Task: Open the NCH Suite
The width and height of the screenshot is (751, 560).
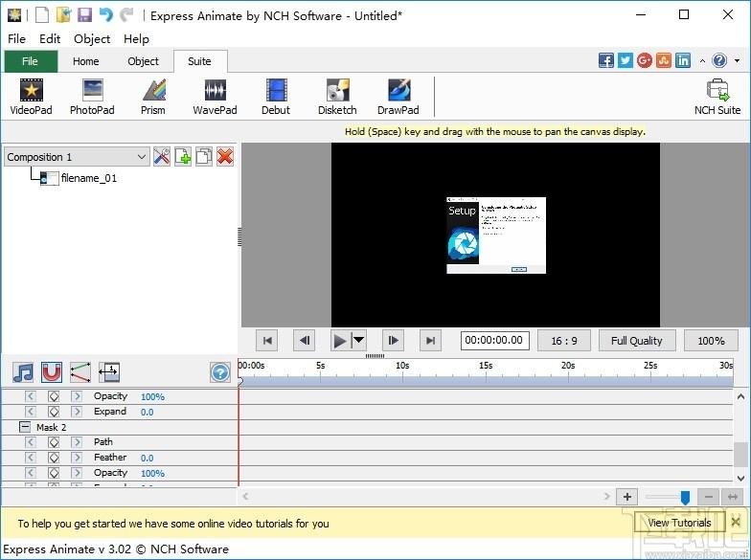Action: point(717,97)
